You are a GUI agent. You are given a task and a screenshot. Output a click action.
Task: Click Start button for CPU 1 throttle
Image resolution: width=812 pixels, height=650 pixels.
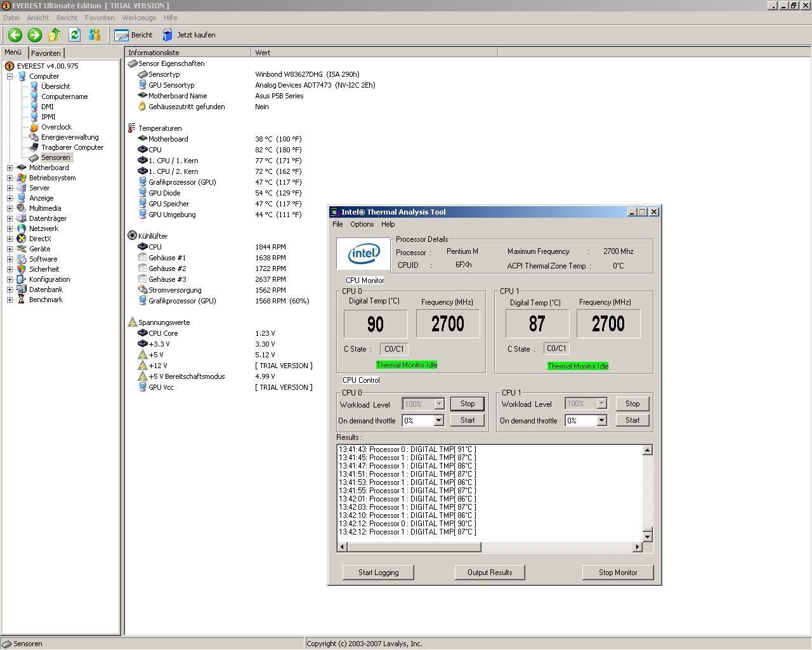pos(632,420)
